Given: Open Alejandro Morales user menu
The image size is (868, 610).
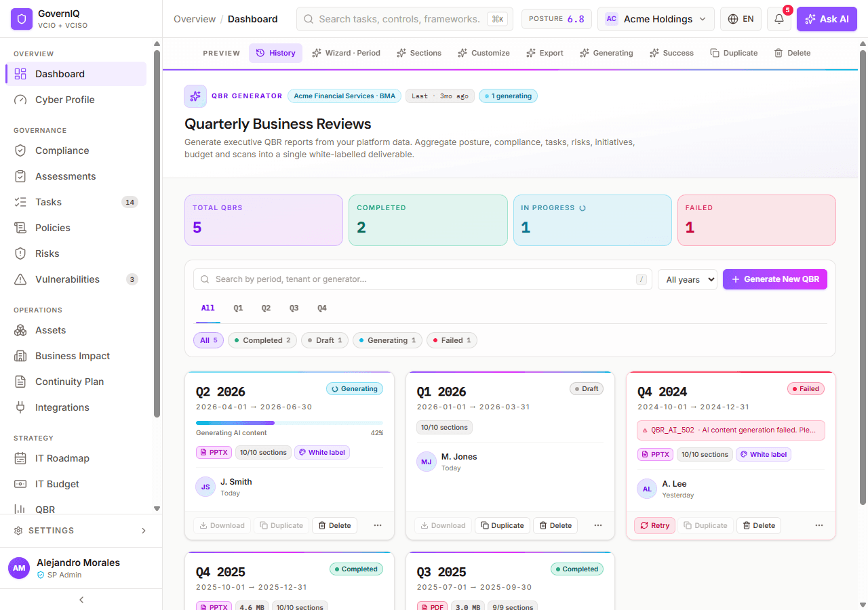Looking at the screenshot, I should point(81,568).
